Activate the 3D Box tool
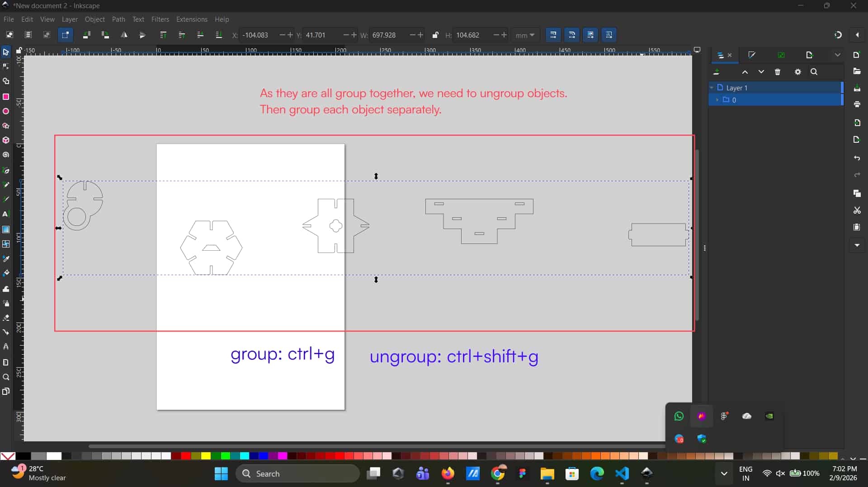This screenshot has height=487, width=868. point(6,140)
